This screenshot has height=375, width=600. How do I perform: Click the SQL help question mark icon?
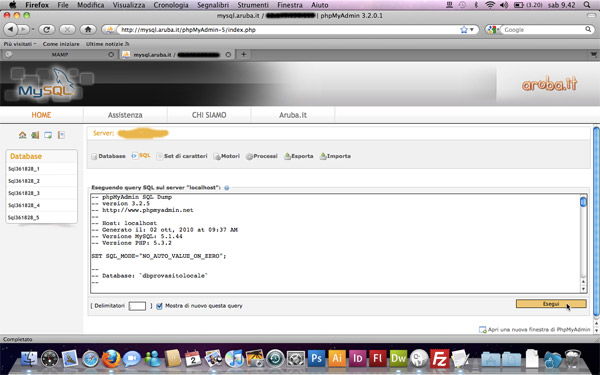[x=227, y=188]
